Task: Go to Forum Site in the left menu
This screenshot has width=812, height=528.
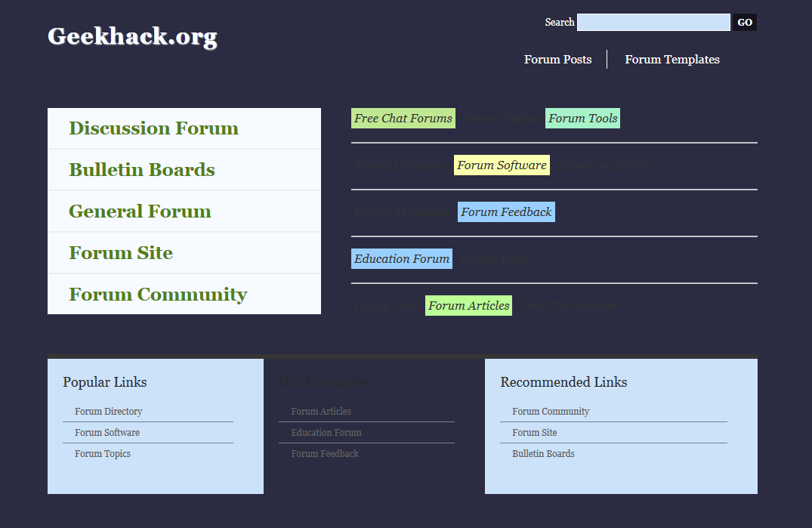Action: [121, 253]
